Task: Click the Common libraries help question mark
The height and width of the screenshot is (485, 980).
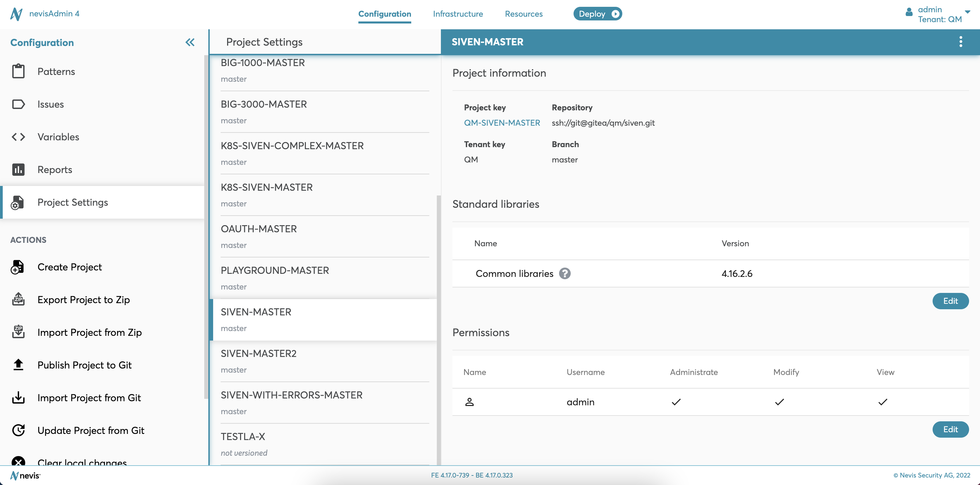Action: pyautogui.click(x=565, y=274)
